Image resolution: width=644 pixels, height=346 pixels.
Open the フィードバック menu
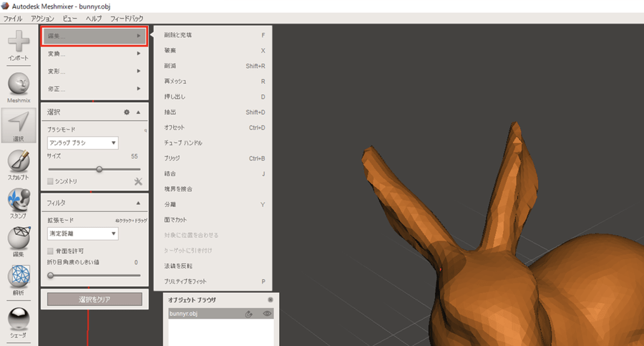point(127,19)
